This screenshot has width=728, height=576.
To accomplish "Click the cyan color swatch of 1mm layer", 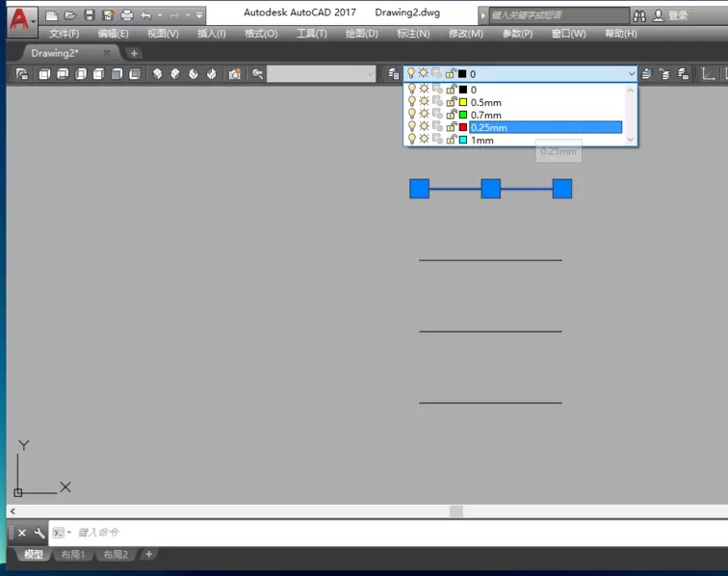I will [463, 140].
